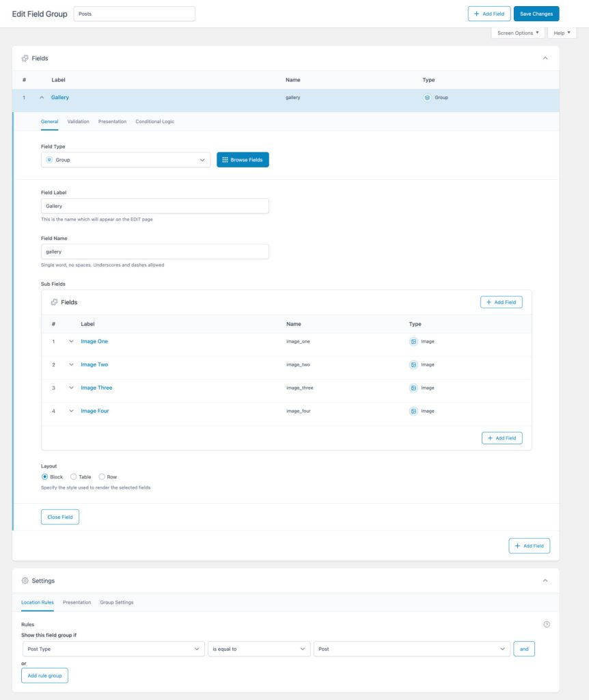Click the help question mark icon in Rules
This screenshot has width=589, height=700.
click(x=547, y=624)
